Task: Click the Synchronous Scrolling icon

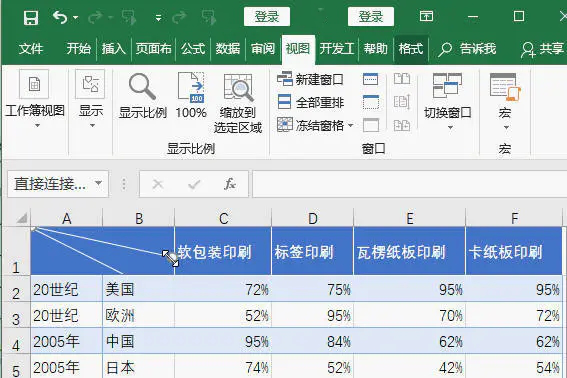Action: click(x=402, y=102)
